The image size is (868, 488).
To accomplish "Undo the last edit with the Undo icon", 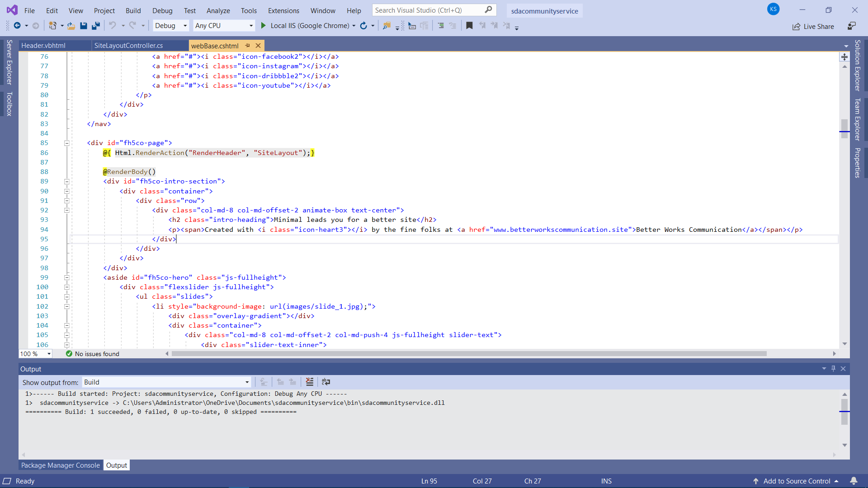I will (113, 26).
